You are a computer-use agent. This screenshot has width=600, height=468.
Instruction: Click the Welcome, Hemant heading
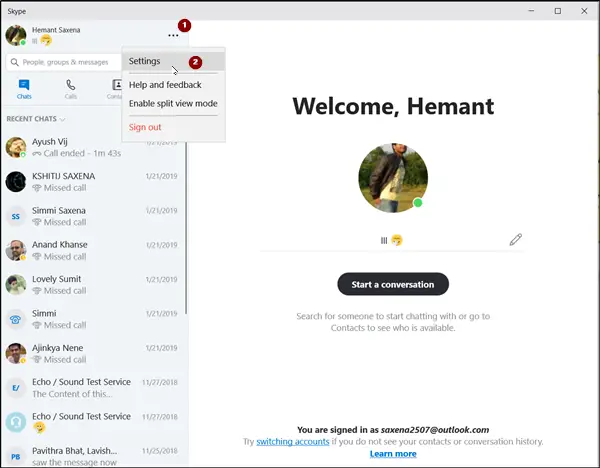coord(393,106)
